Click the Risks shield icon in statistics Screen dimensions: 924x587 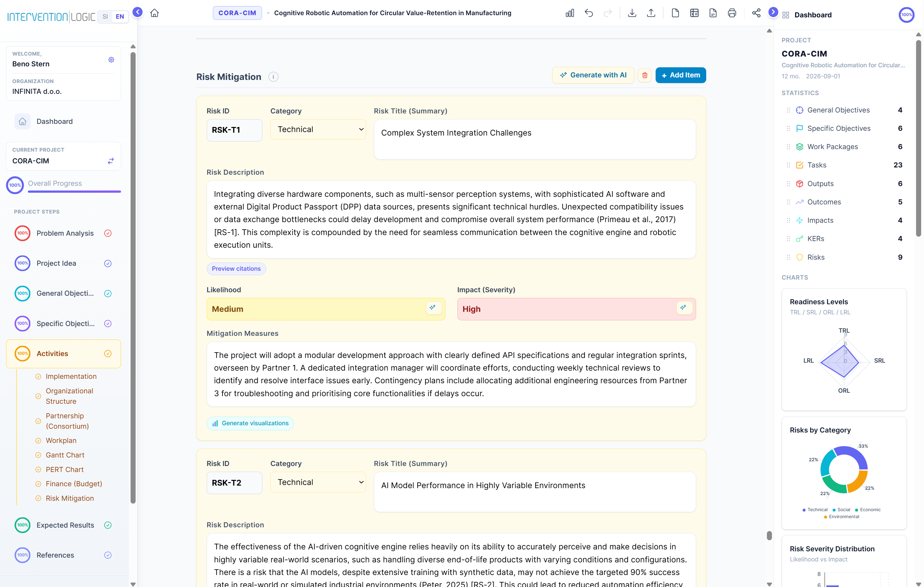point(800,257)
